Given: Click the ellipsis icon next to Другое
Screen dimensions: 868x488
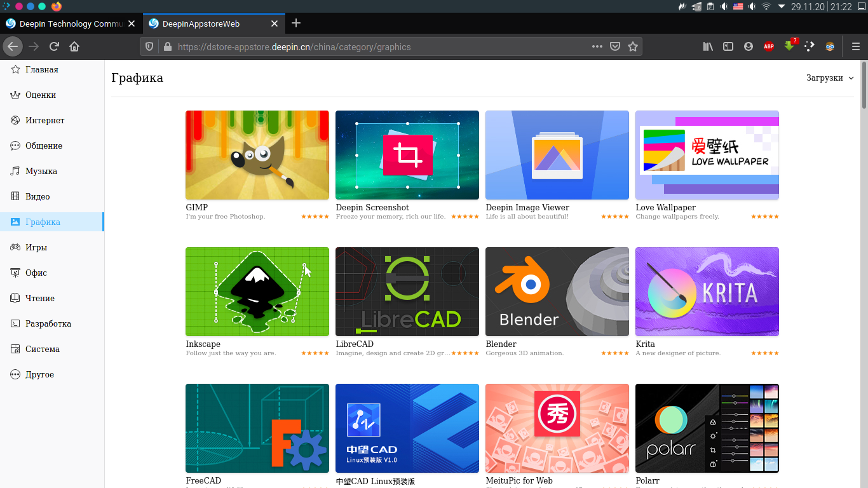Looking at the screenshot, I should [15, 374].
